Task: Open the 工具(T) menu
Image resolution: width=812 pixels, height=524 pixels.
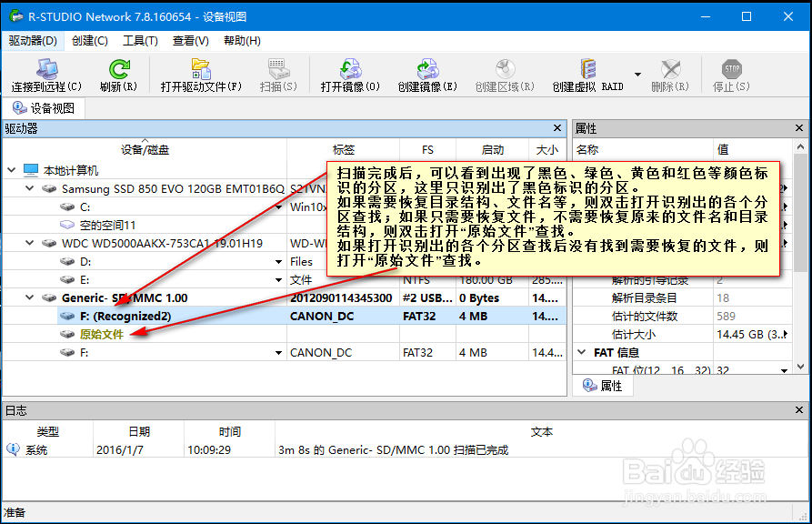Action: [140, 41]
